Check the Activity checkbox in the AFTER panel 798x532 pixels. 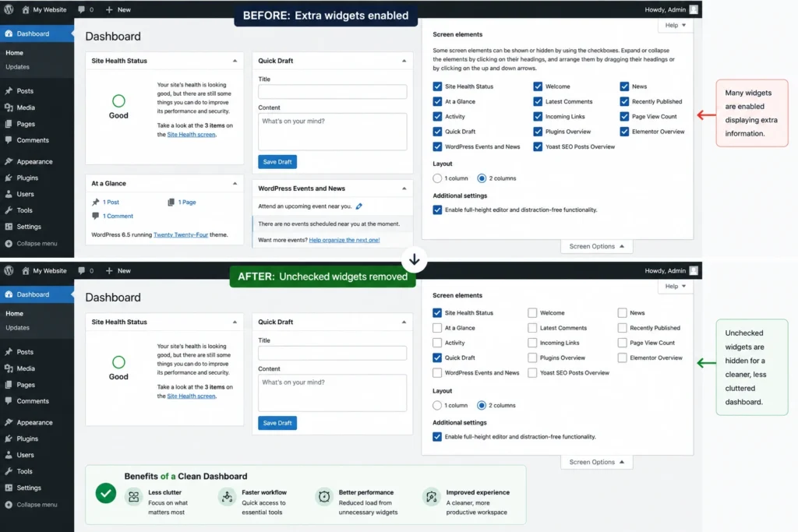coord(436,343)
